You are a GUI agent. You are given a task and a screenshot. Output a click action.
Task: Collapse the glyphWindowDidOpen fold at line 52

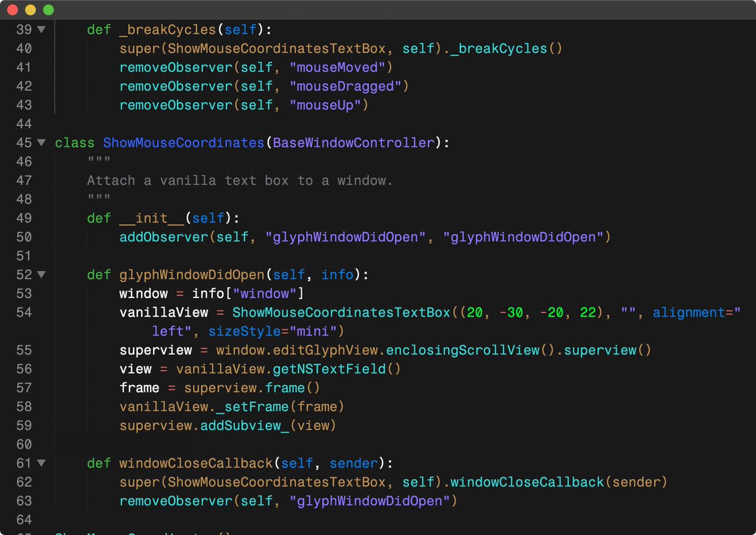point(42,275)
